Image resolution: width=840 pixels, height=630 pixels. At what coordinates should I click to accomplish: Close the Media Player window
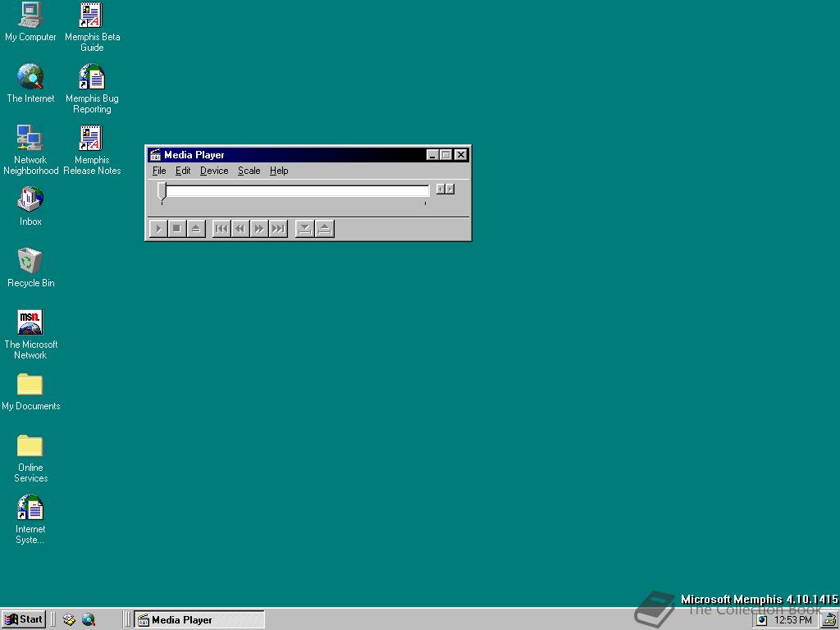pos(461,155)
